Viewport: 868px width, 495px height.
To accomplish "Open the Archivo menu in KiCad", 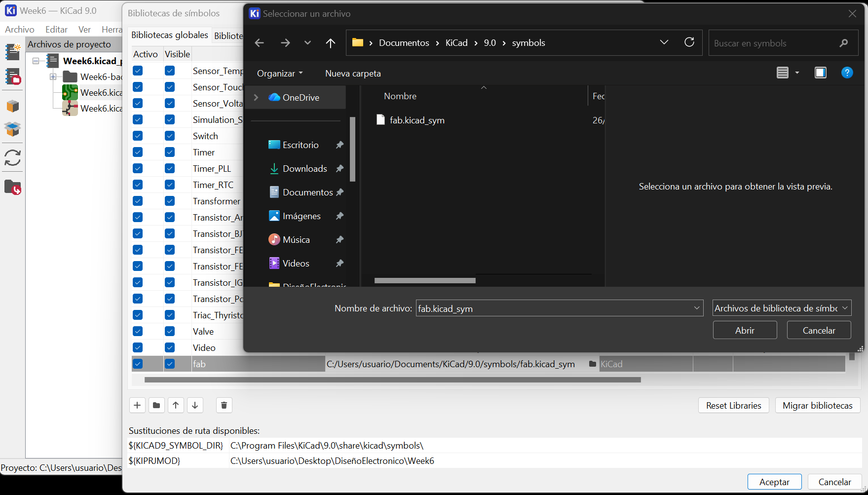I will point(20,30).
